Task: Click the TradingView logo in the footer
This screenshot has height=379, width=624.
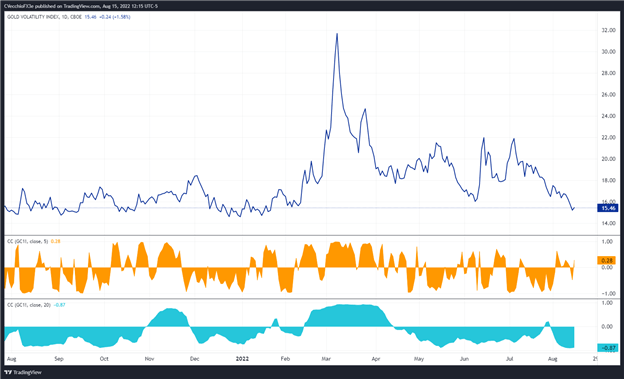Action: [23, 373]
